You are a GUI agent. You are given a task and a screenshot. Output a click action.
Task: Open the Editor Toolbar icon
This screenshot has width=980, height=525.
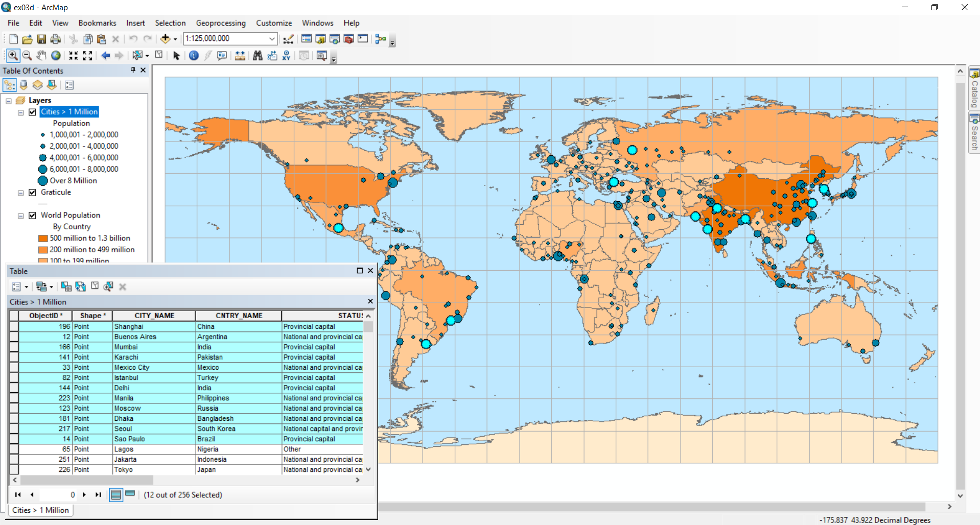coord(289,39)
